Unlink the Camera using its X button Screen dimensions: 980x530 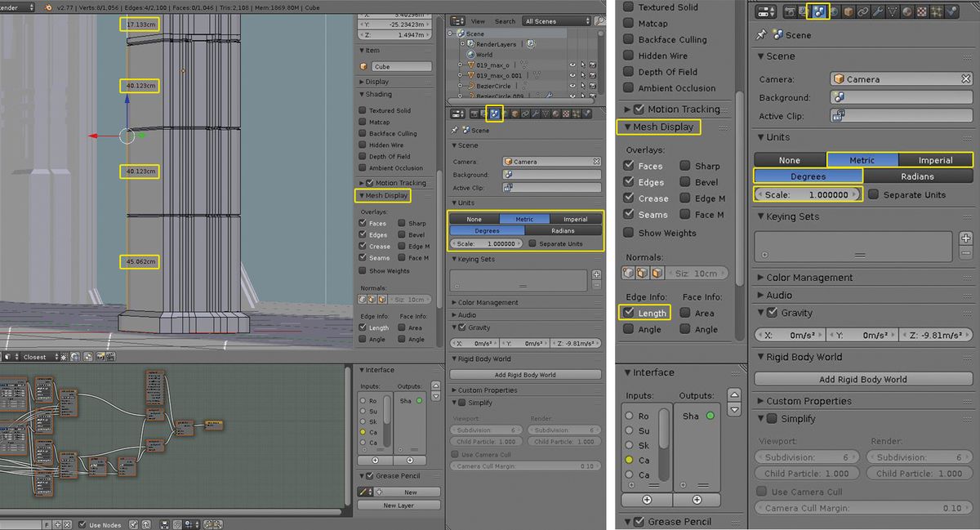(x=965, y=78)
